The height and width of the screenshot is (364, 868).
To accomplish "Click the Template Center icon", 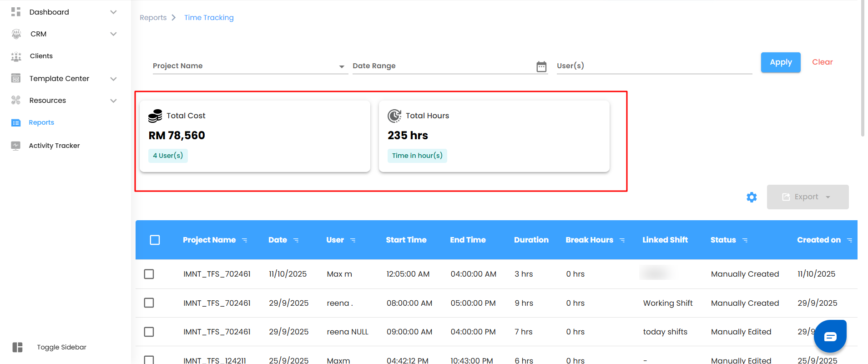I will tap(16, 78).
